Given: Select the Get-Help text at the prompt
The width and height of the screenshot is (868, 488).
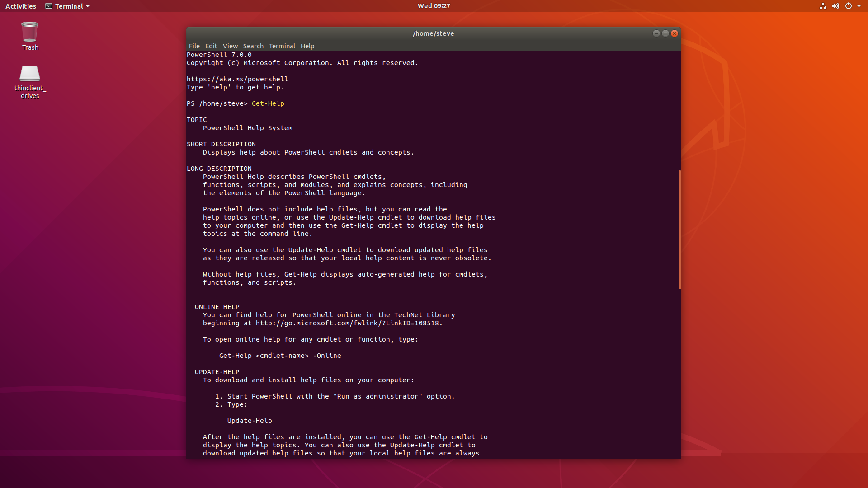Looking at the screenshot, I should coord(267,103).
